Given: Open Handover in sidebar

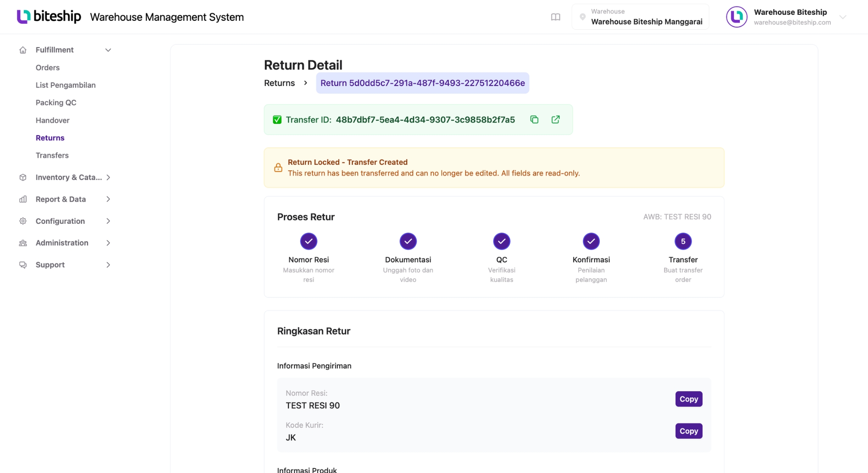Looking at the screenshot, I should pyautogui.click(x=53, y=120).
